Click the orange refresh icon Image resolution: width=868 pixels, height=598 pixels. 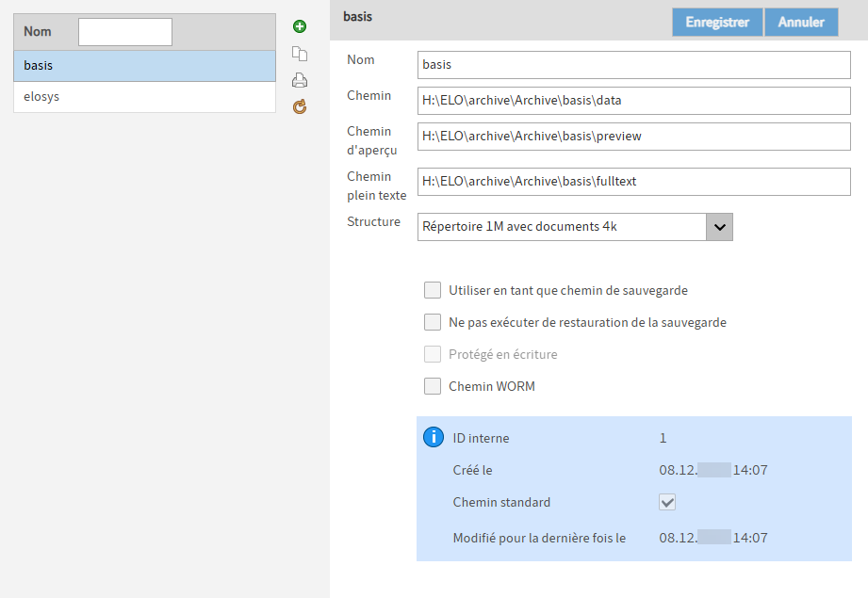tap(300, 106)
